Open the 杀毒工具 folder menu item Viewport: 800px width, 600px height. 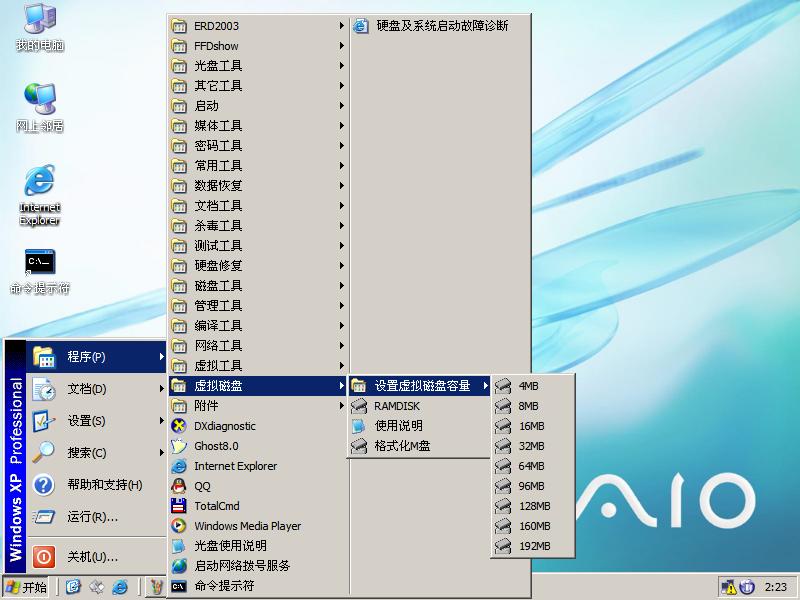(x=259, y=226)
